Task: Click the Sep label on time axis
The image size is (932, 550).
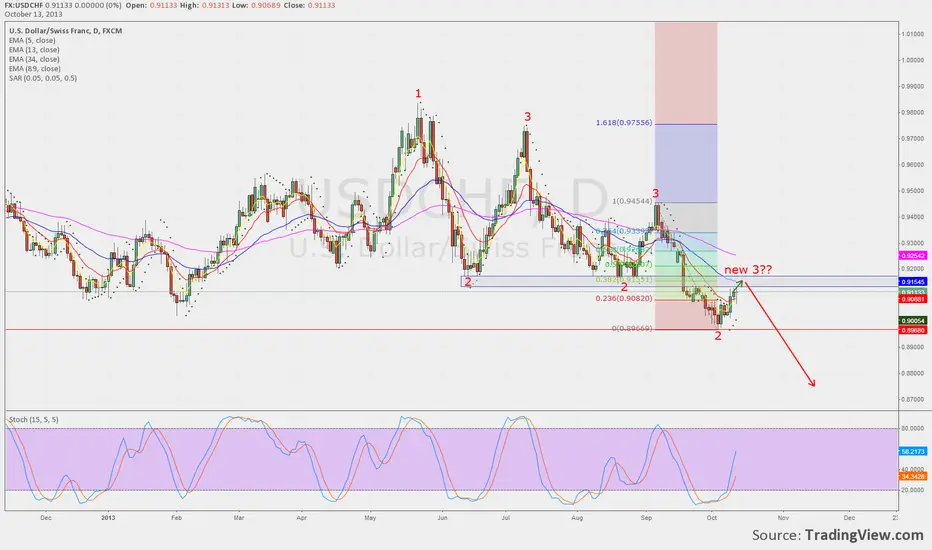Action: (646, 518)
